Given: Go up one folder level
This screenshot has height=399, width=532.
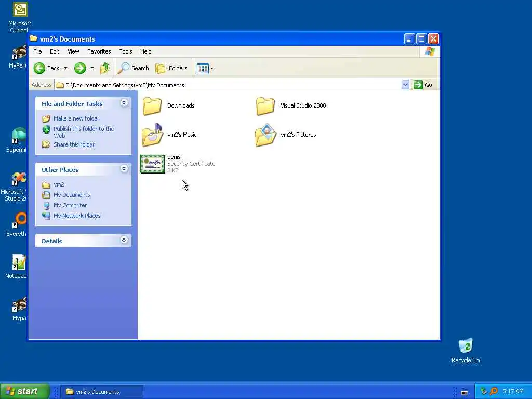Looking at the screenshot, I should (x=105, y=68).
